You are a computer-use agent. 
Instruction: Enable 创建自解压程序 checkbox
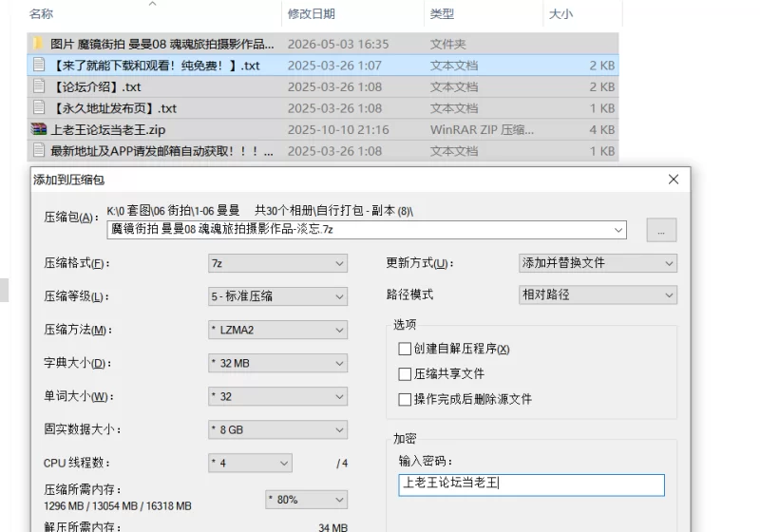click(405, 349)
